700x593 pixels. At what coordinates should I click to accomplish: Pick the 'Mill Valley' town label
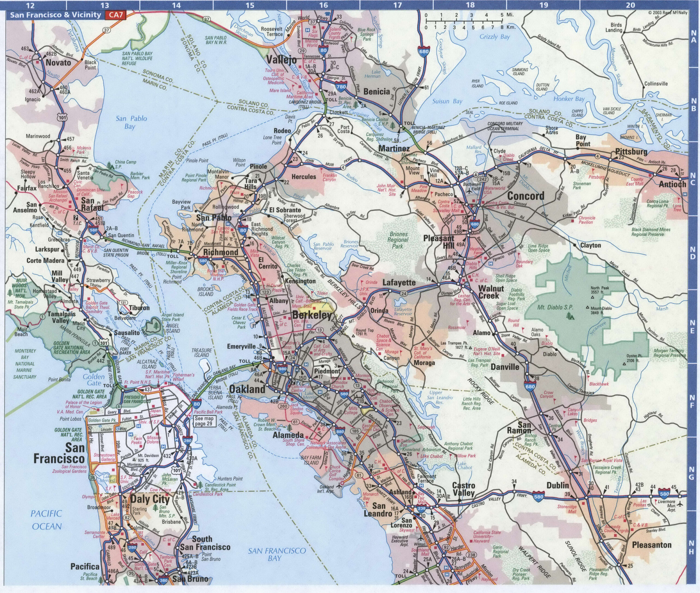point(60,276)
